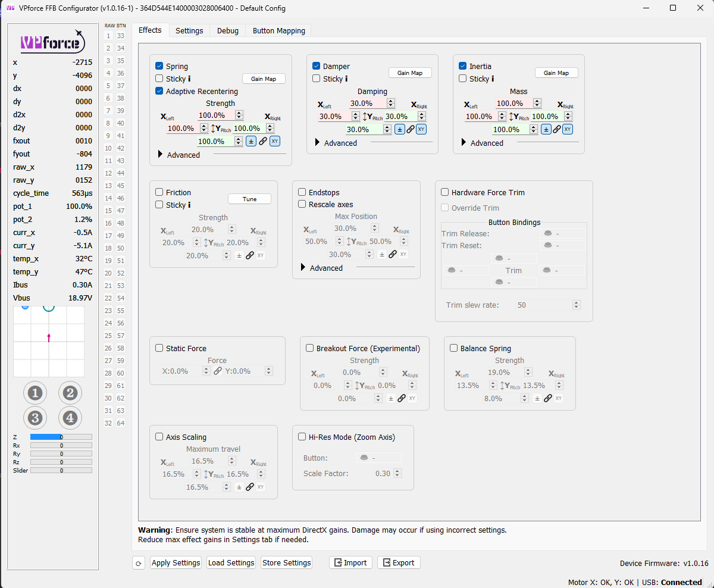This screenshot has width=714, height=588.
Task: Click the chain link icon in Friction panel
Action: coord(250,255)
